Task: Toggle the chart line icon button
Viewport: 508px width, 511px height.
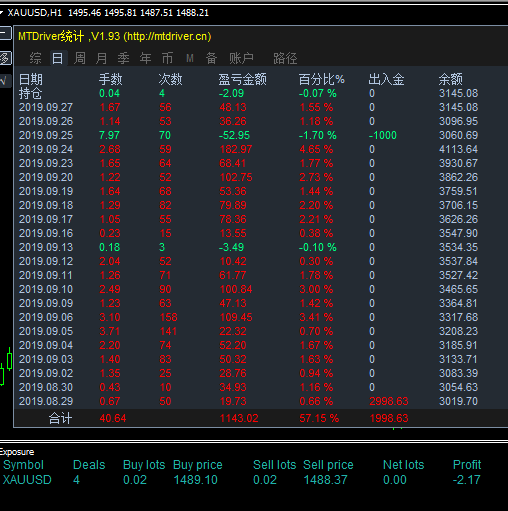Action: coord(5,81)
